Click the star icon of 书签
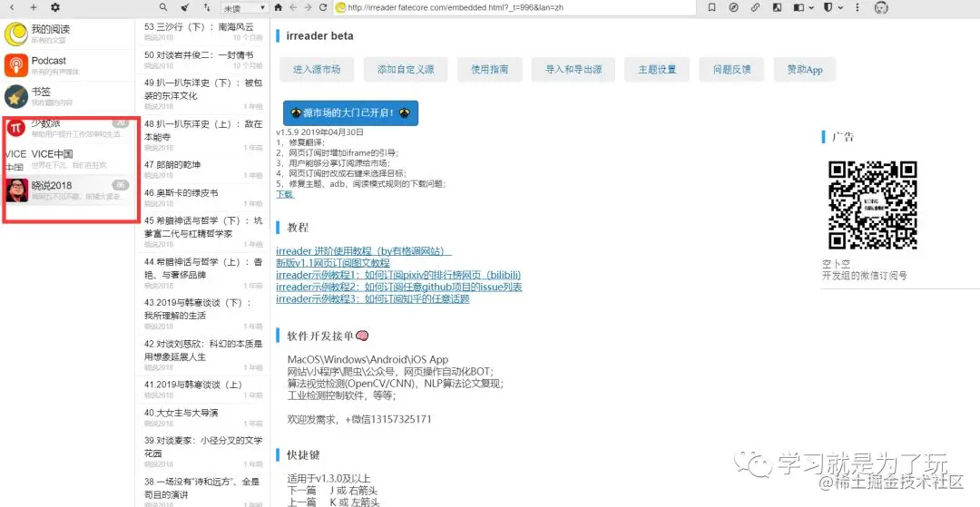The height and width of the screenshot is (507, 980). (15, 96)
